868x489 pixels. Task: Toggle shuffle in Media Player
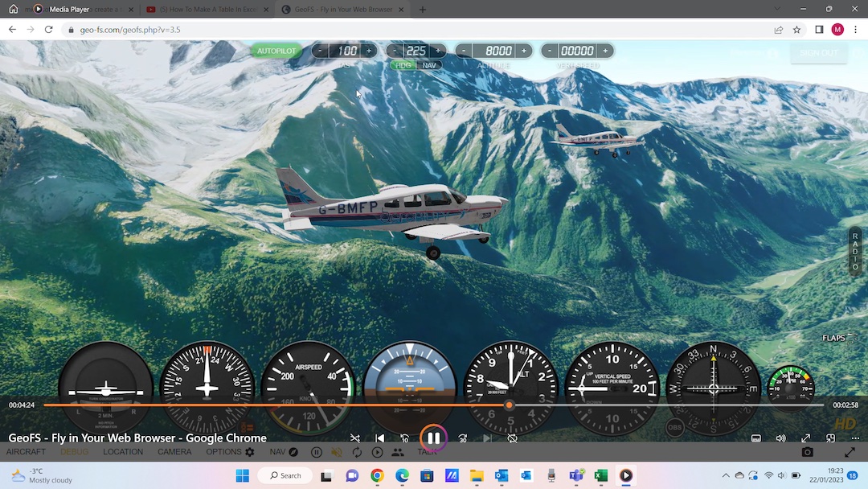click(355, 438)
